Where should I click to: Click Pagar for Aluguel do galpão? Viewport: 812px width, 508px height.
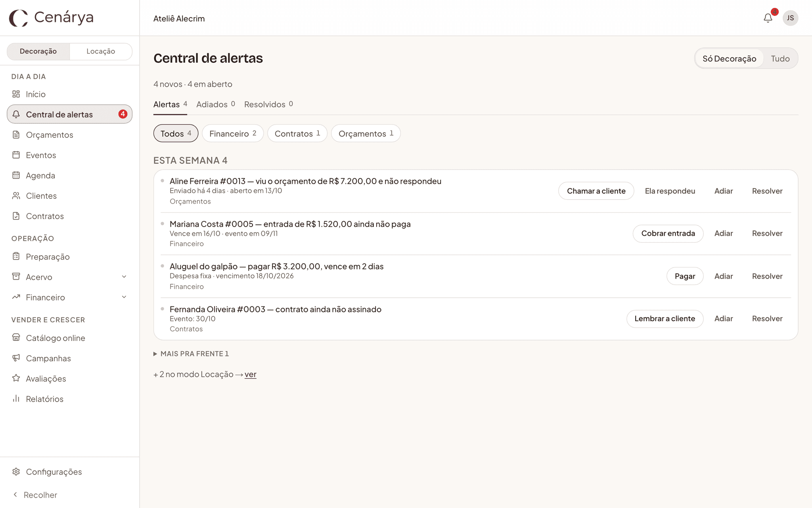(685, 276)
